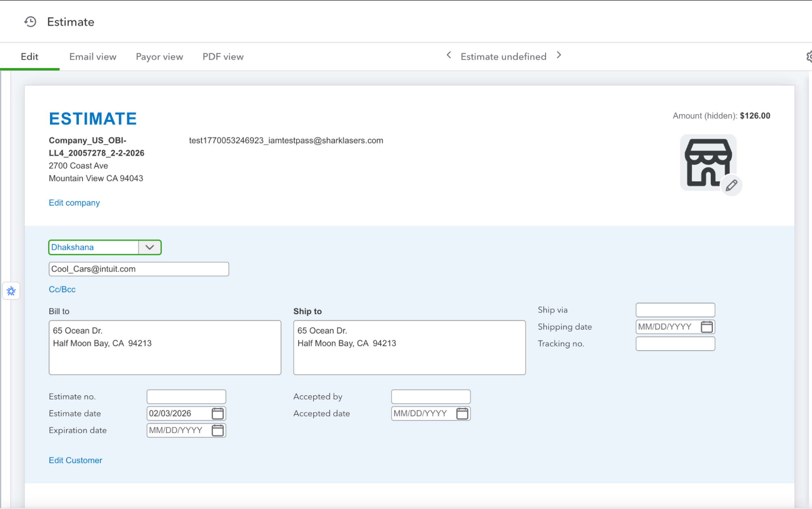This screenshot has height=509, width=812.
Task: Switch to the PDF view tab
Action: coord(223,56)
